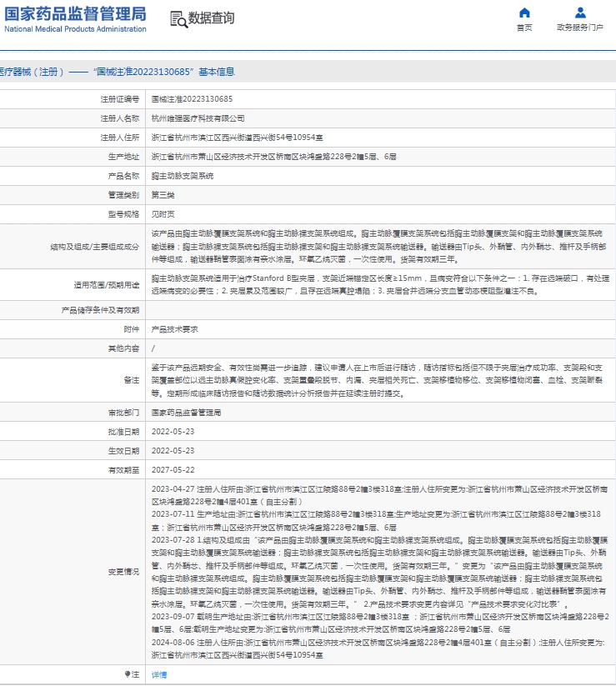Select the 产品技术要求 value
616x686 pixels.
(x=174, y=329)
